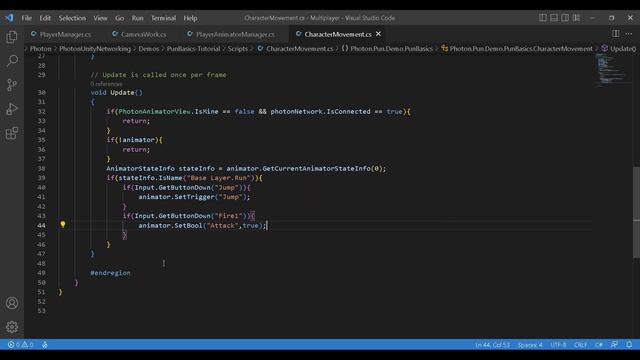Open the Accounts menu

tap(12, 303)
